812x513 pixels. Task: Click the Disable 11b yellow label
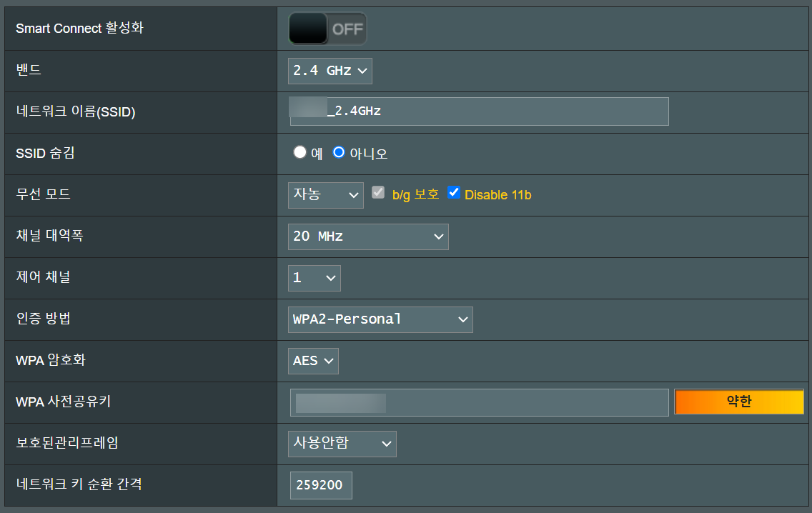point(497,195)
